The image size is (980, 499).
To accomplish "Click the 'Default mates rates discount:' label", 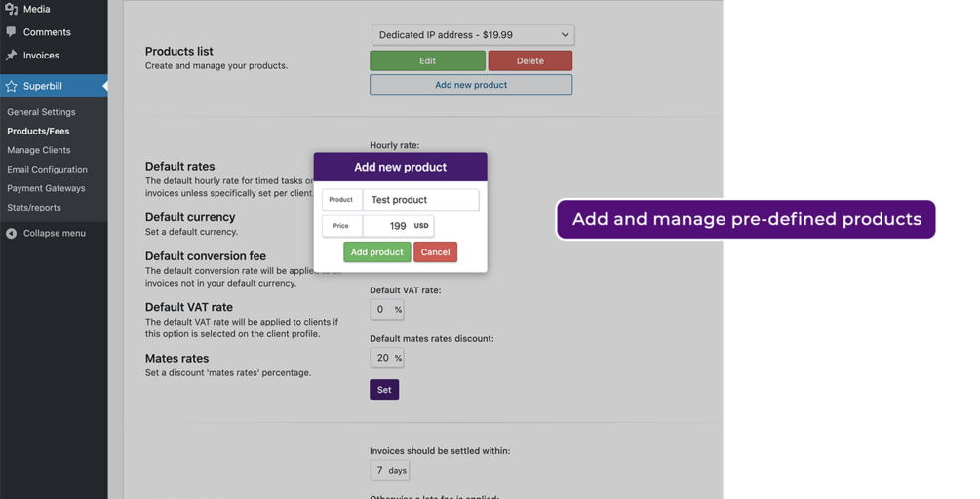I will tap(432, 338).
